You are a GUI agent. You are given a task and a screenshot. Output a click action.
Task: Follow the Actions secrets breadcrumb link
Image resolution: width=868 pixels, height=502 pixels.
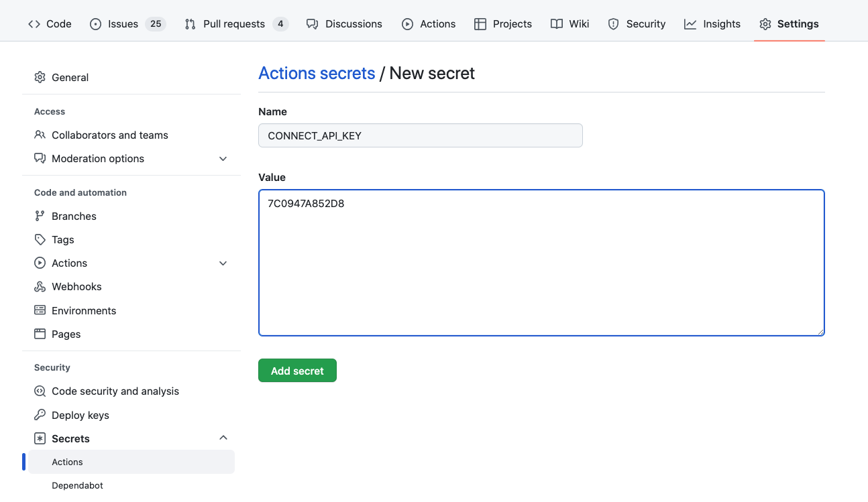(317, 73)
